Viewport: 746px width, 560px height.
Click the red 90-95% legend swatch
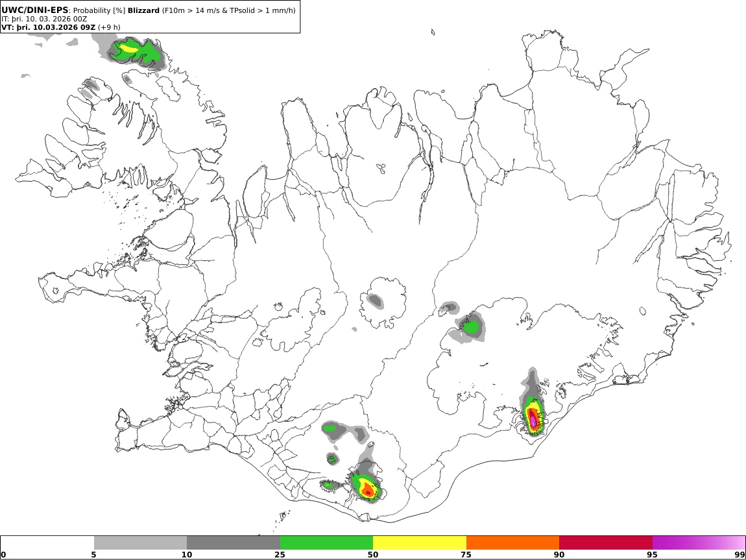click(x=606, y=543)
